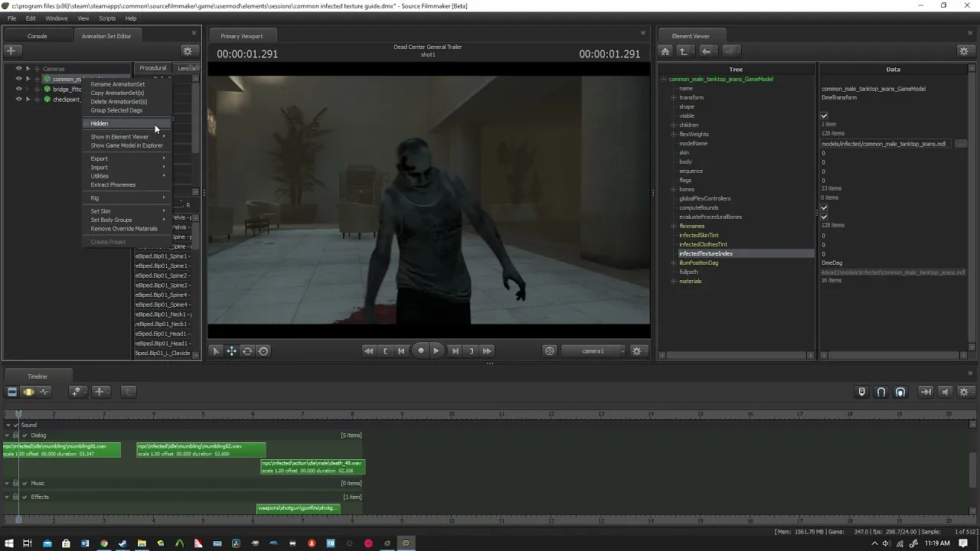Switch timeline to clip editor mode

pos(11,392)
